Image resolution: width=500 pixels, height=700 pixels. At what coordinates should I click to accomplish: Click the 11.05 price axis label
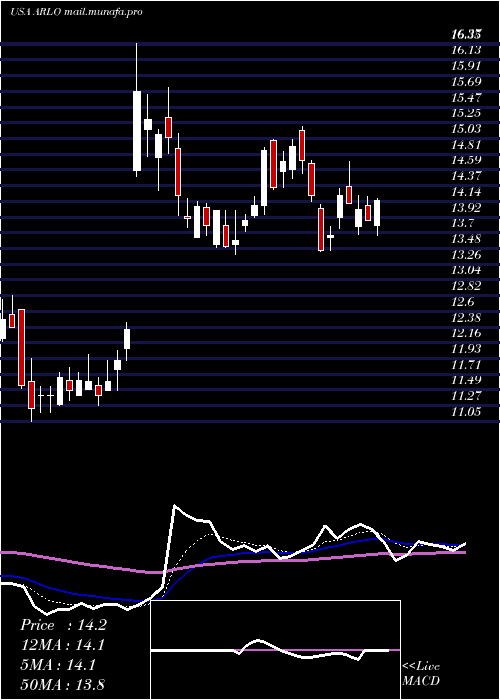[x=467, y=412]
